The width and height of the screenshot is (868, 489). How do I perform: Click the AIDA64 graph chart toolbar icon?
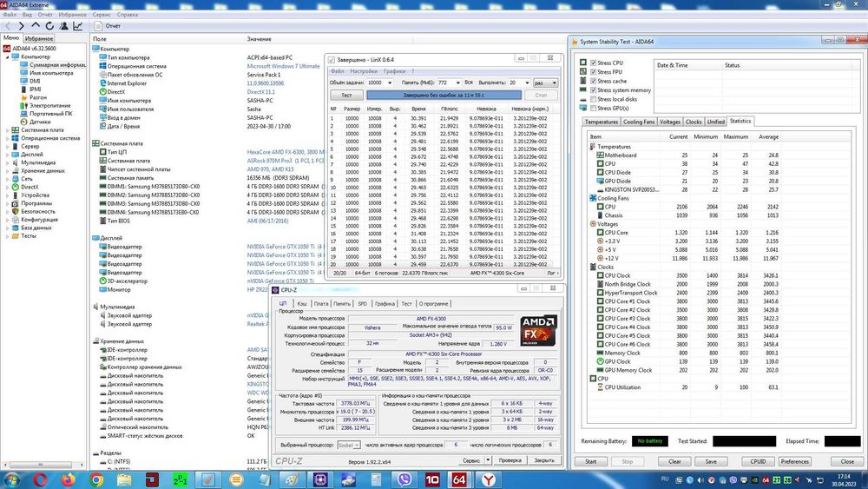pyautogui.click(x=77, y=26)
